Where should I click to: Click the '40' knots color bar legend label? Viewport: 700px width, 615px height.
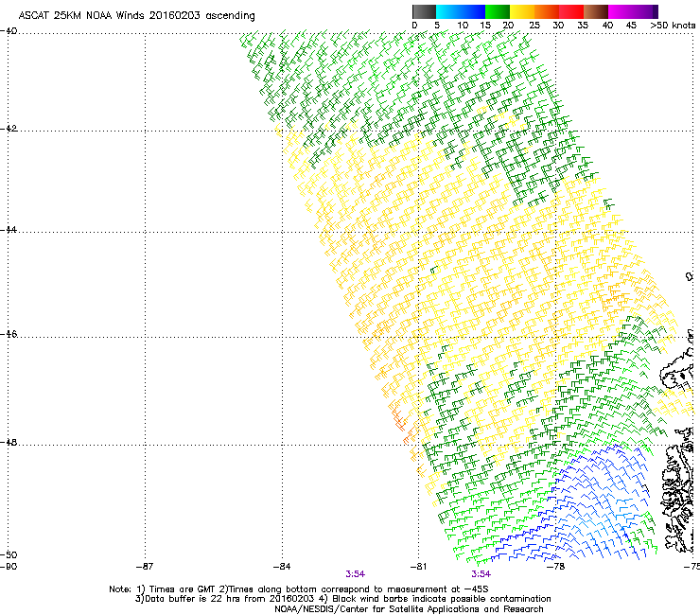click(607, 26)
